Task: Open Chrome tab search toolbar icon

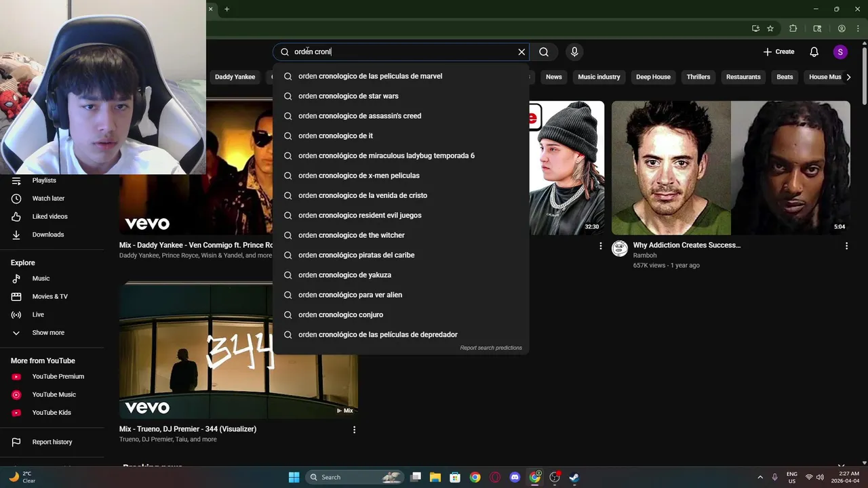Action: 817,28
